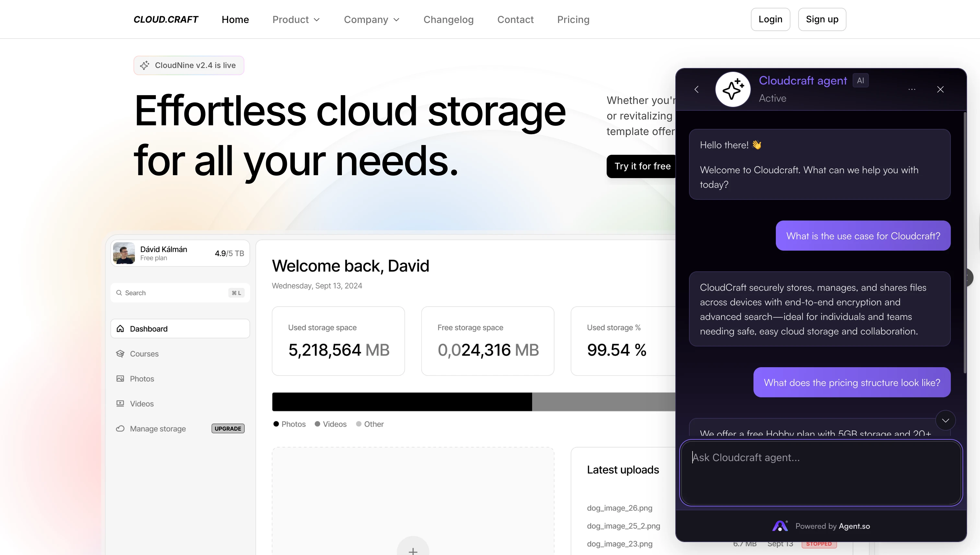The height and width of the screenshot is (555, 980).
Task: Click the Videos sidebar icon
Action: (120, 403)
